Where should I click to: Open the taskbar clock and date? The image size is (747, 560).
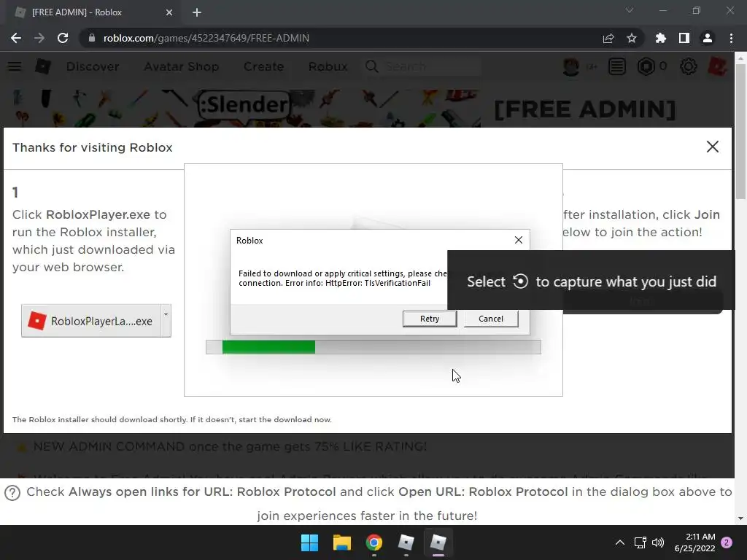[x=694, y=542]
